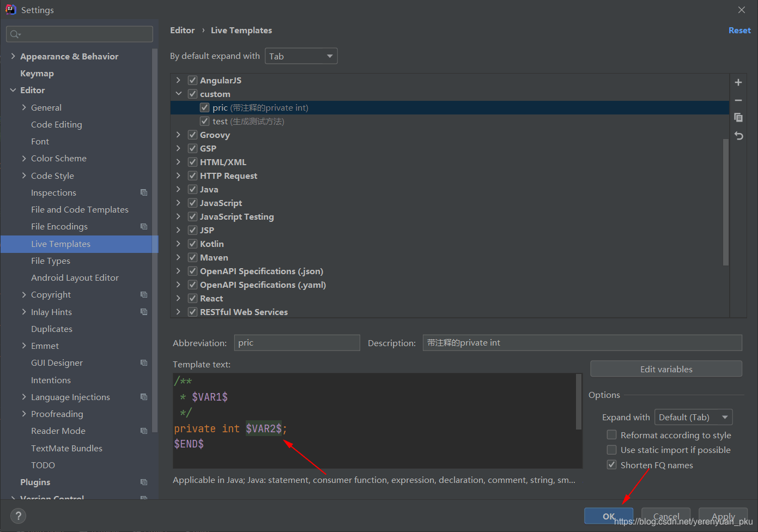
Task: Open the By default expand with dropdown
Action: pos(301,56)
